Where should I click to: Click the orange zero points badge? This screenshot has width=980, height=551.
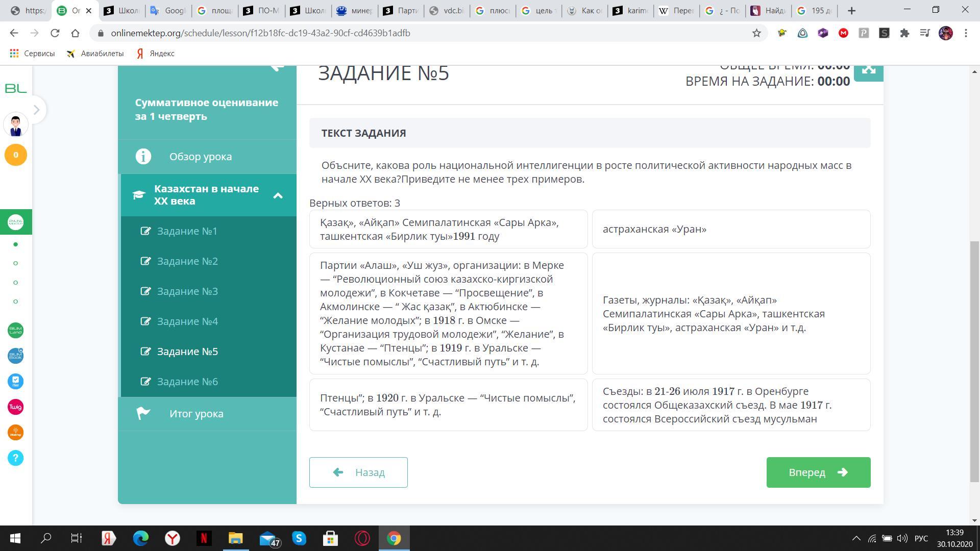(x=15, y=155)
